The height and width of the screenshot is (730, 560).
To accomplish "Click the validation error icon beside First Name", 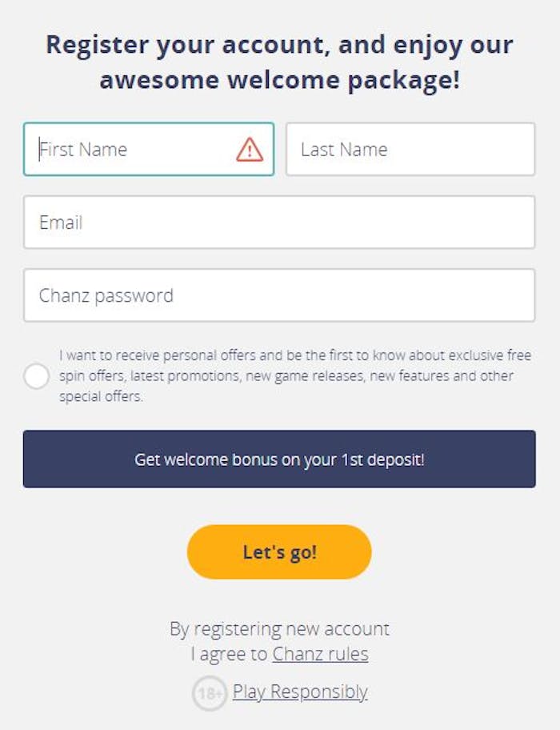I will pos(250,150).
